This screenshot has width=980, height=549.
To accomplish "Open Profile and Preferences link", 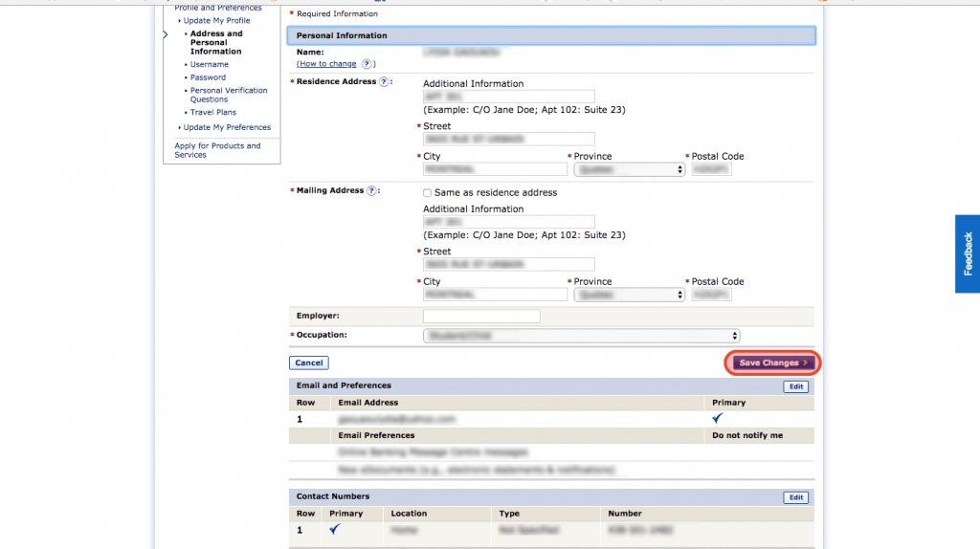I will coord(218,8).
